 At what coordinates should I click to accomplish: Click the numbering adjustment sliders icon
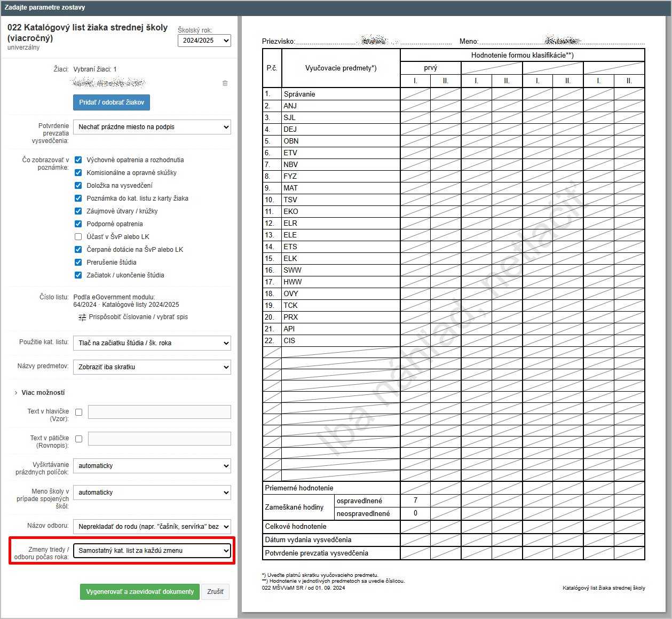pos(82,318)
